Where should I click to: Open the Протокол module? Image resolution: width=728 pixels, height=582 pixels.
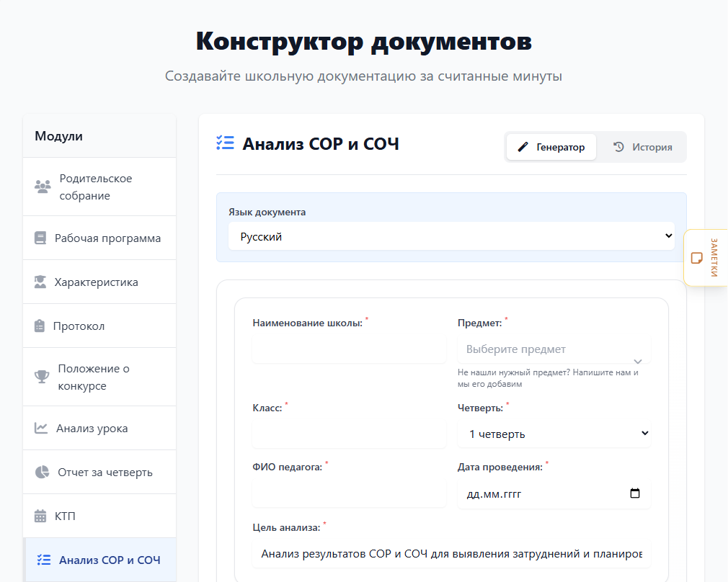(x=99, y=326)
